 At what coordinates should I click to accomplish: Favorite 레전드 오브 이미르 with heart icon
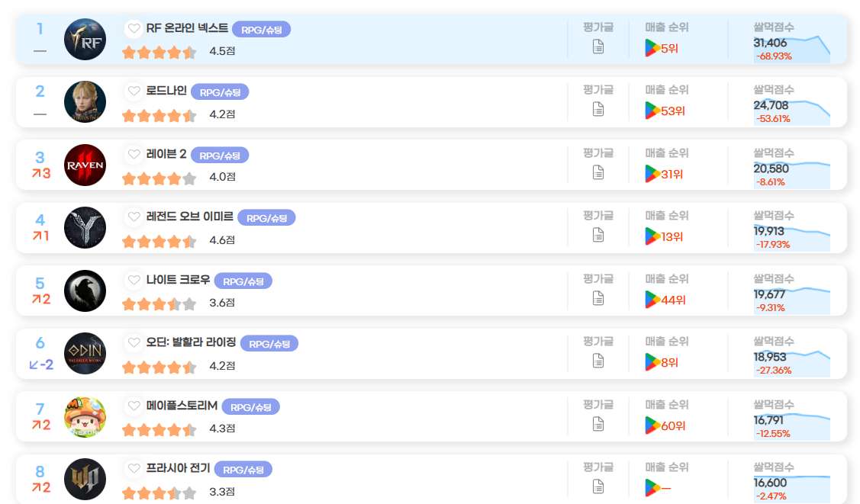coord(134,217)
